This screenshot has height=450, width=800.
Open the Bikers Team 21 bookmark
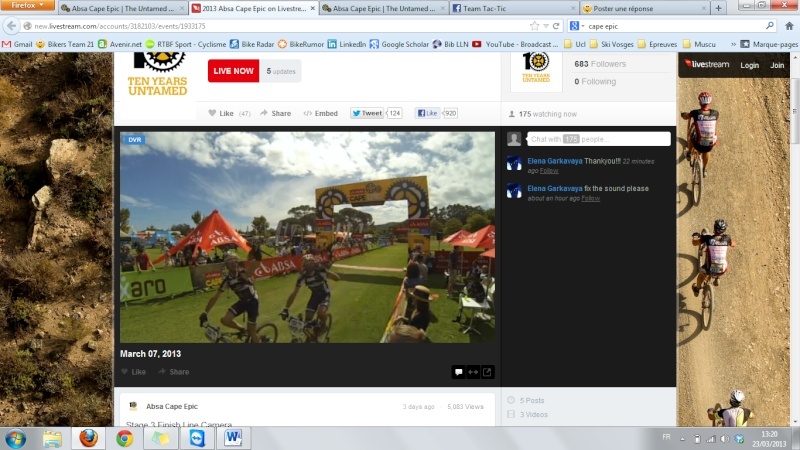pyautogui.click(x=65, y=44)
